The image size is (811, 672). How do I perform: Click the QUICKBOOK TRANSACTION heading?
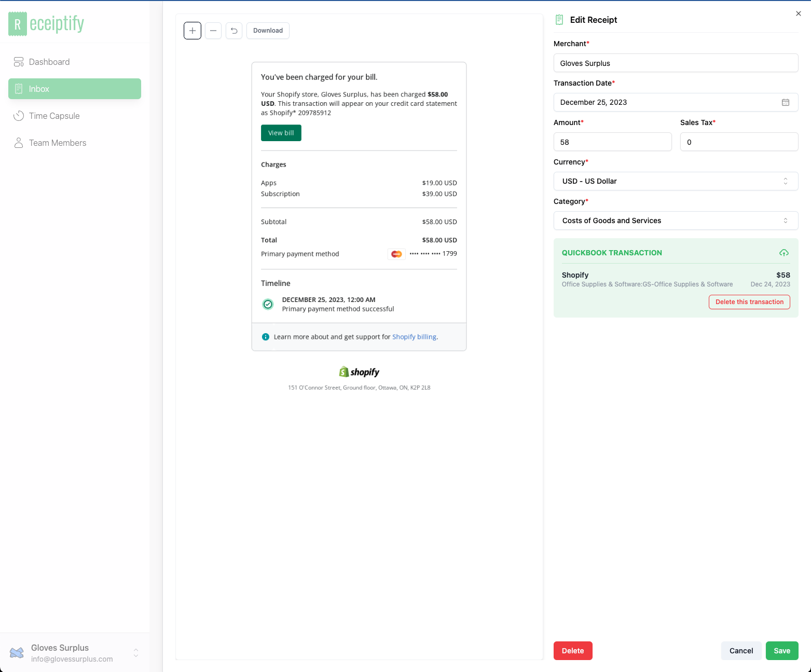[x=612, y=253]
